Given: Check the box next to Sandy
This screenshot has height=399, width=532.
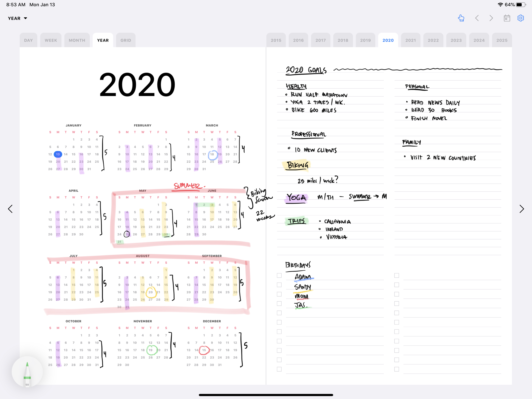Looking at the screenshot, I should 279,285.
